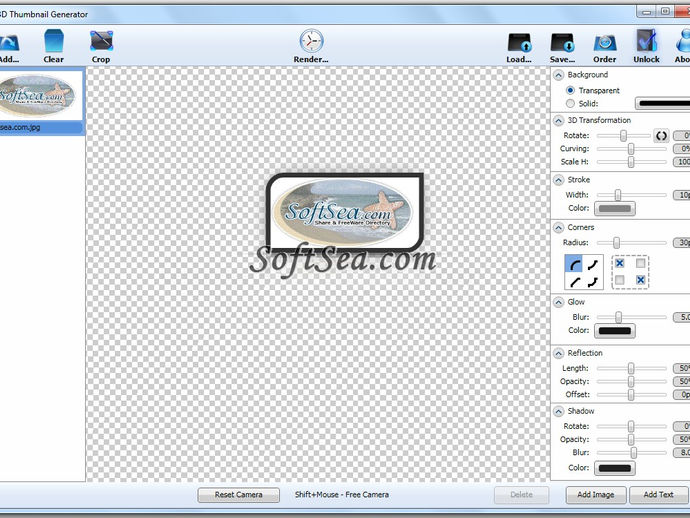The image size is (690, 518).
Task: Check the top-right corner checkbox
Action: [x=640, y=263]
